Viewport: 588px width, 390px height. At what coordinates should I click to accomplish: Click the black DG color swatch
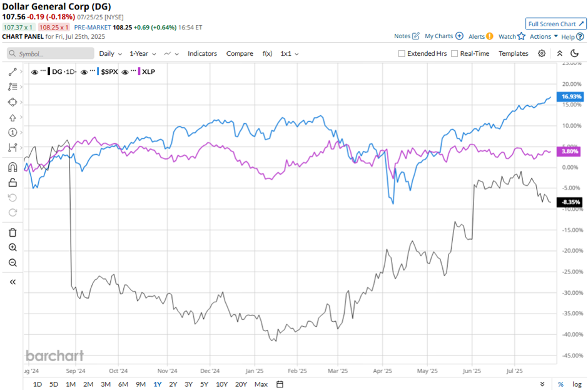coord(49,71)
